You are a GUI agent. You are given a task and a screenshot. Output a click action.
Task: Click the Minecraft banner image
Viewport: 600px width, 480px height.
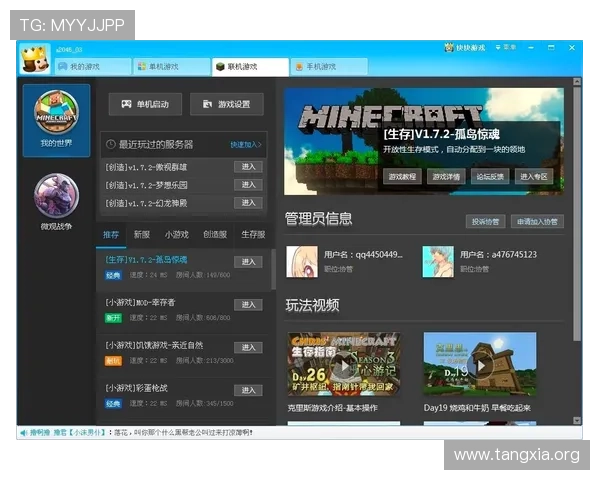tap(424, 142)
